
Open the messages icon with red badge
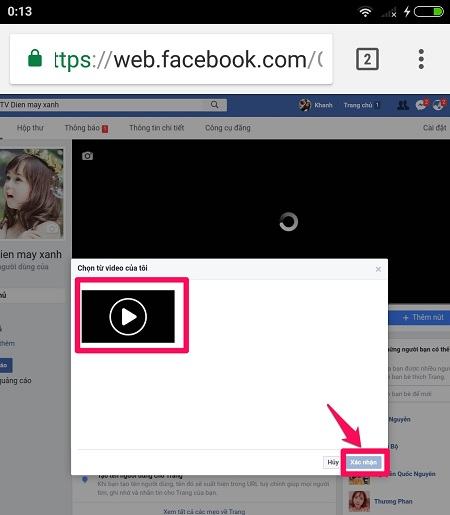click(422, 105)
